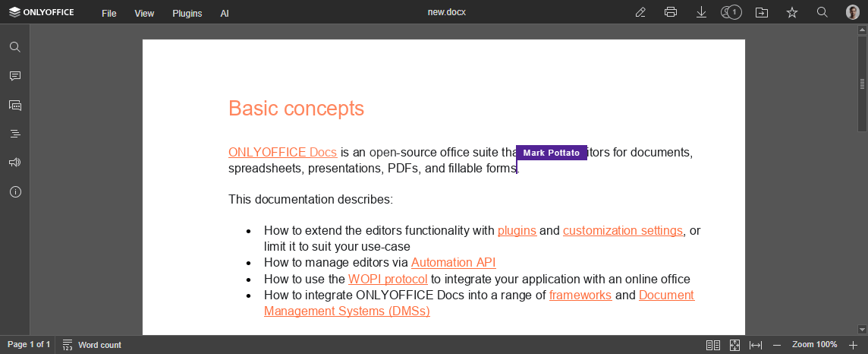The image size is (868, 354).
Task: Mark document as favorite with star
Action: (x=792, y=12)
